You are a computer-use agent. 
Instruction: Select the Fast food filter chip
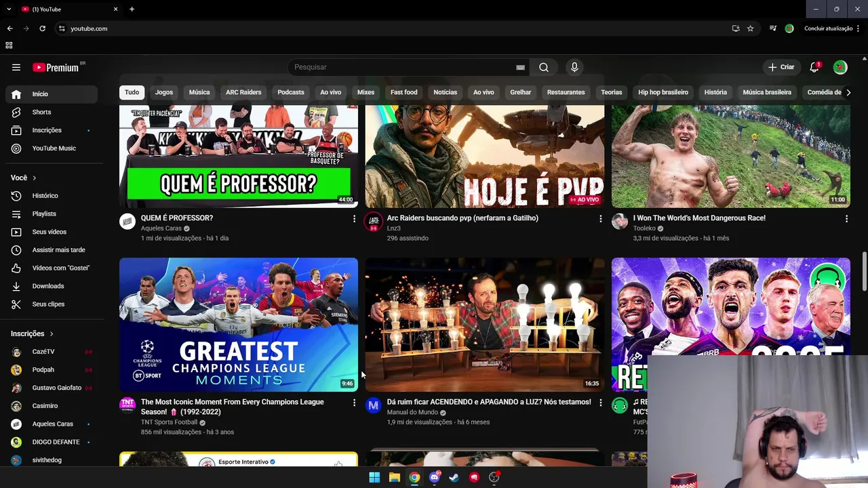pos(404,92)
